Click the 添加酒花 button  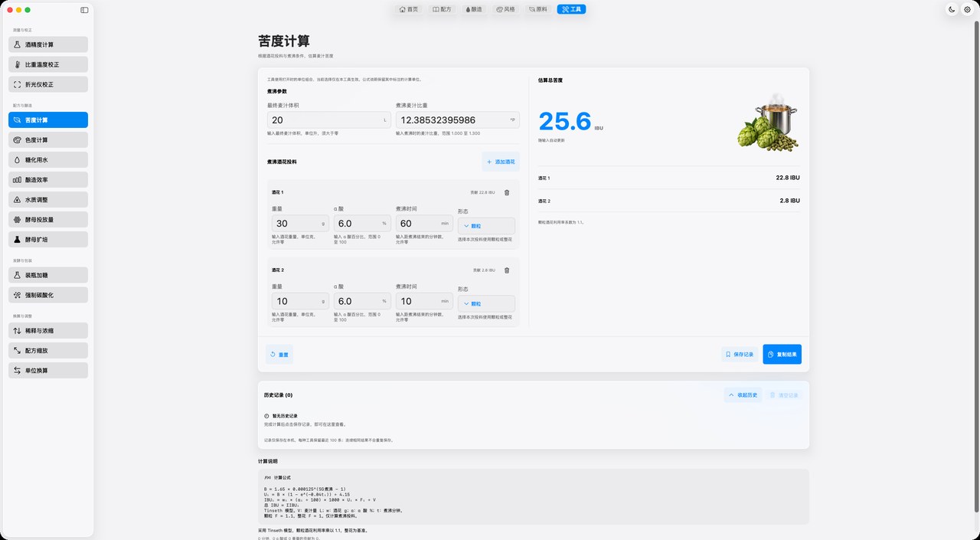501,162
